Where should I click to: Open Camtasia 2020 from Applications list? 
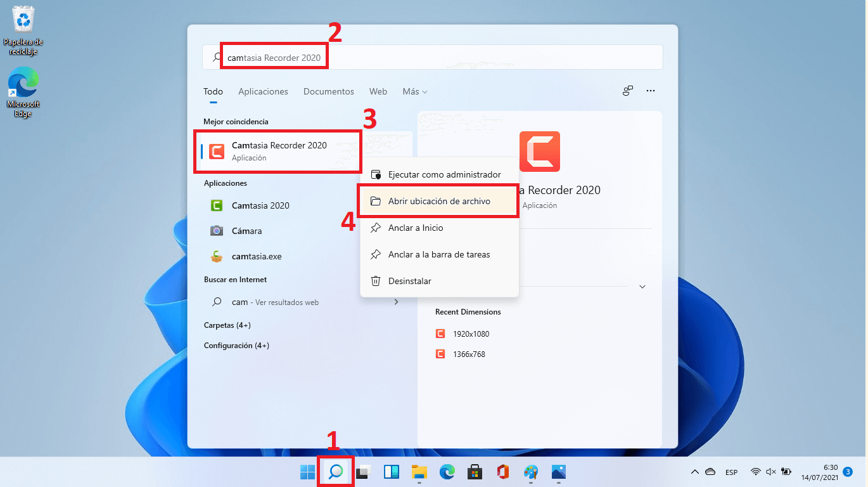260,205
